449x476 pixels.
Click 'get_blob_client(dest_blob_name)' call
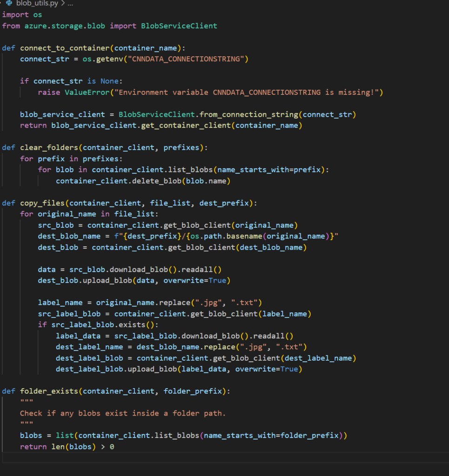click(237, 247)
